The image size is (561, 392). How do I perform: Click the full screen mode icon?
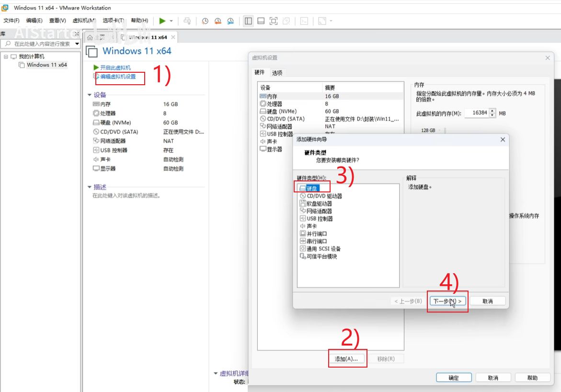click(274, 21)
